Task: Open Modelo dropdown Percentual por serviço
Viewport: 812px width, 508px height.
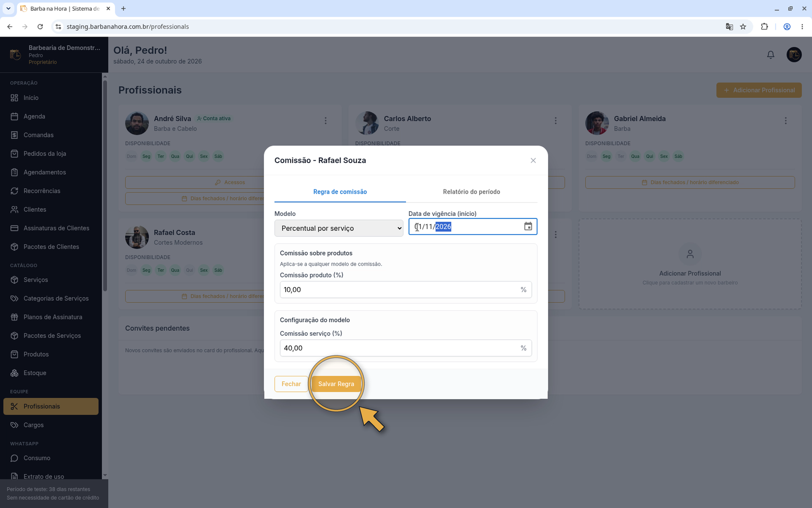Action: 339,228
